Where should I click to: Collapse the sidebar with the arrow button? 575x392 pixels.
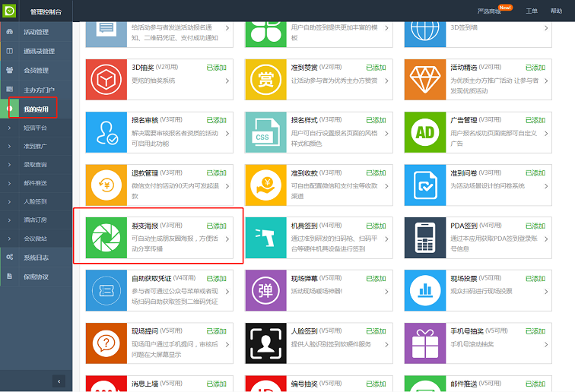pos(59,381)
